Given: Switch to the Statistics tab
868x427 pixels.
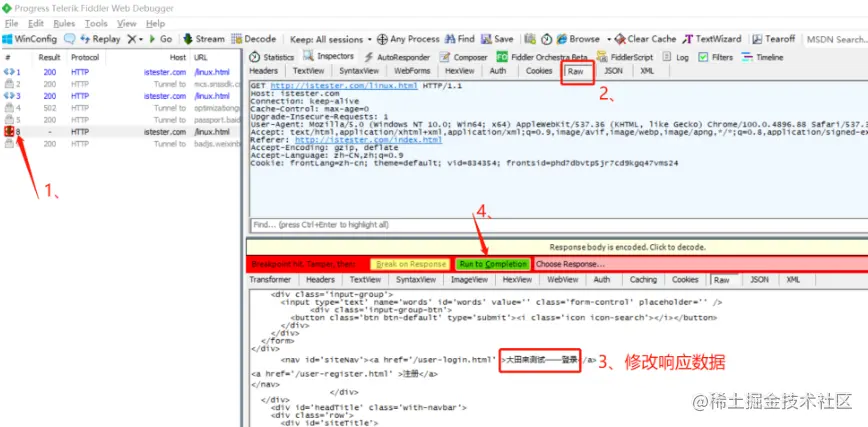Looking at the screenshot, I should point(272,57).
